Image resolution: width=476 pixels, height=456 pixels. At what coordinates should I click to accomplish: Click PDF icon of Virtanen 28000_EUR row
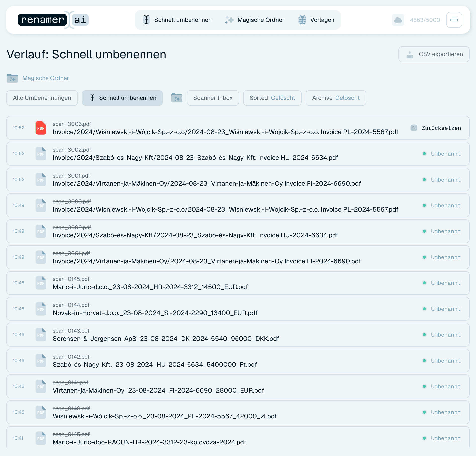coord(41,386)
